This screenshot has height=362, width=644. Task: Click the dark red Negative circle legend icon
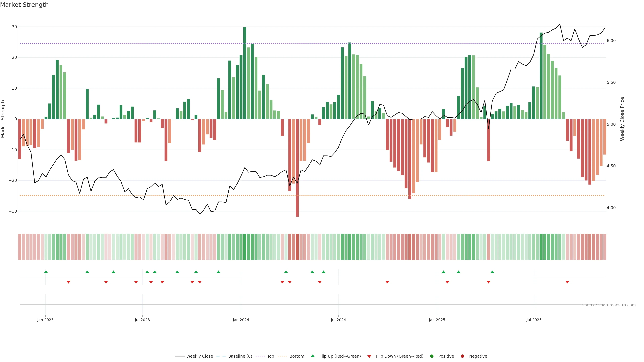coord(462,356)
